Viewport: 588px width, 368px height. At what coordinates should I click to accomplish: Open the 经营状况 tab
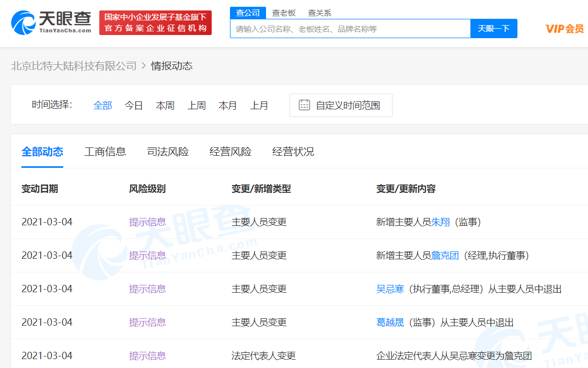coord(293,152)
